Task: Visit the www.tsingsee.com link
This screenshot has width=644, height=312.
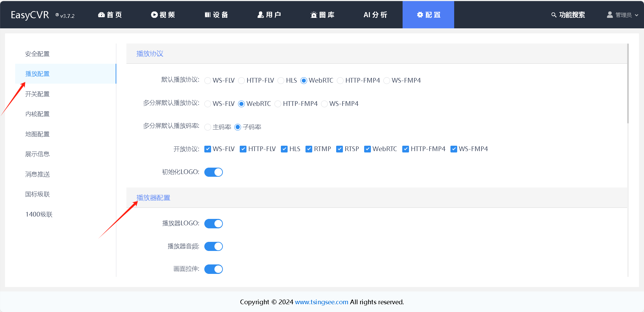Action: point(321,302)
